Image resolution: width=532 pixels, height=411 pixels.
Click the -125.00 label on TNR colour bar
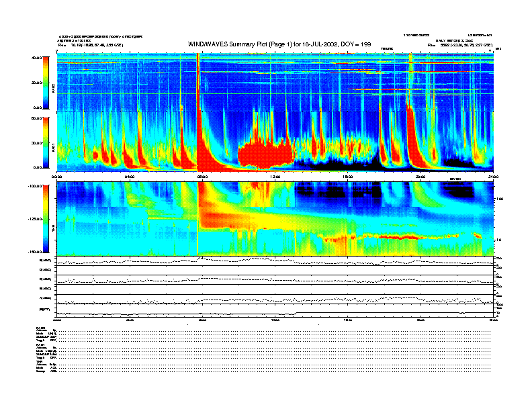[x=36, y=219]
